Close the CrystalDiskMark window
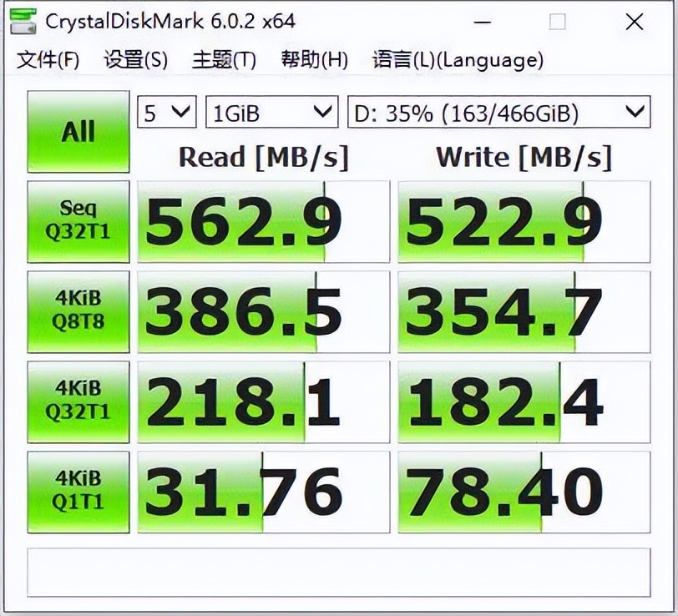This screenshot has height=616, width=678. (635, 22)
